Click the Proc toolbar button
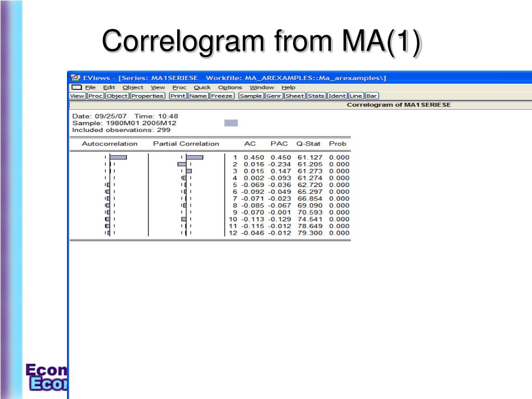Image resolution: width=532 pixels, height=399 pixels. pos(96,96)
